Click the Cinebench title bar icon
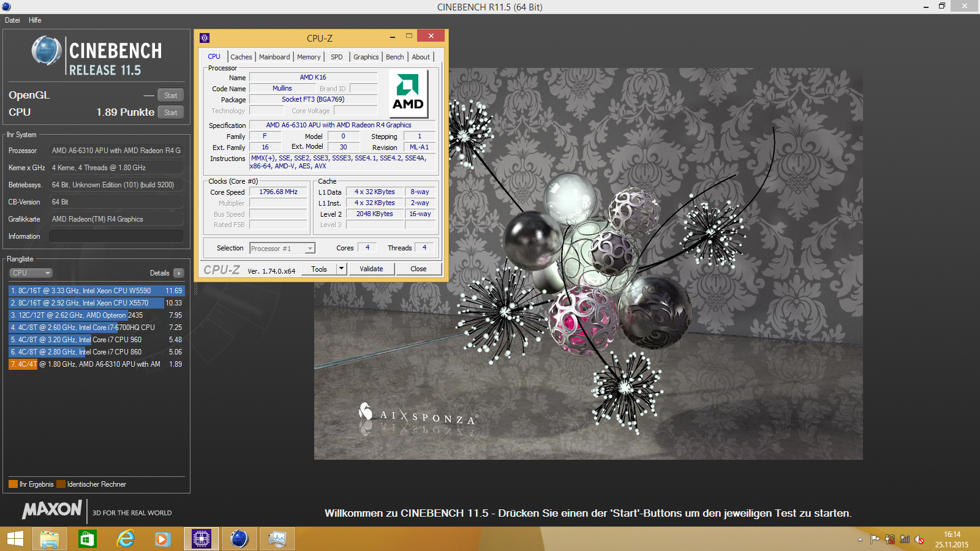Viewport: 980px width, 551px height. coord(6,7)
